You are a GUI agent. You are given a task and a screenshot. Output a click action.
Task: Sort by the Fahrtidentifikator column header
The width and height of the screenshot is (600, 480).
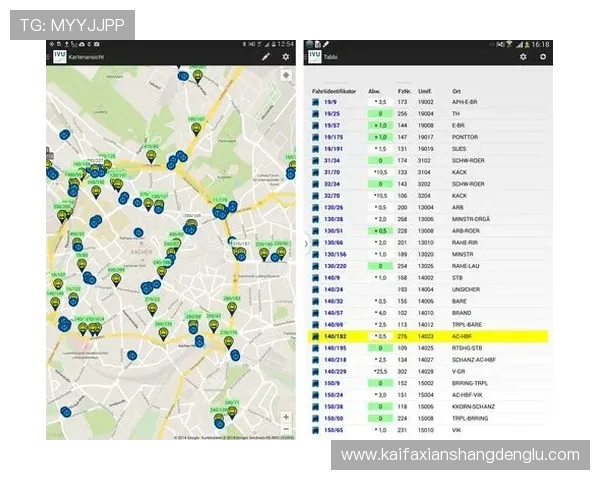point(334,91)
